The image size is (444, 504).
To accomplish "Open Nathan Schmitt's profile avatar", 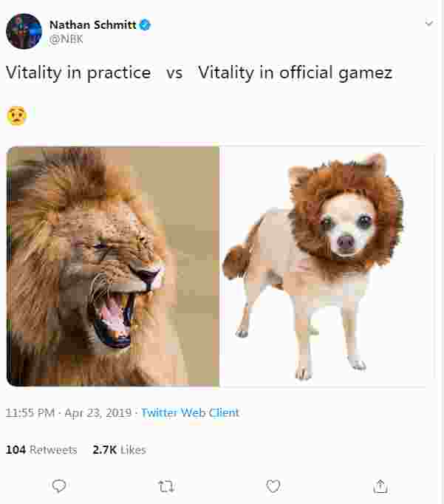I will 24,31.
